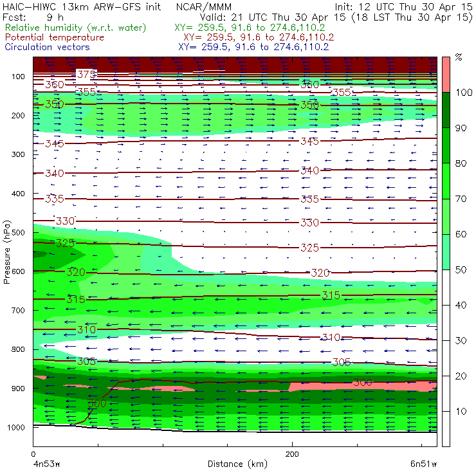Click the left '360' contour label

[55, 84]
